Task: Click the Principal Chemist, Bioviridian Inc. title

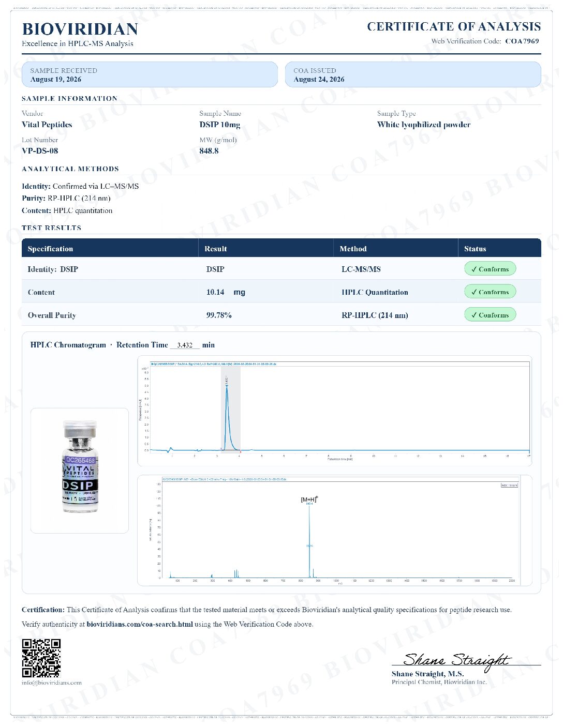Action: tap(439, 682)
